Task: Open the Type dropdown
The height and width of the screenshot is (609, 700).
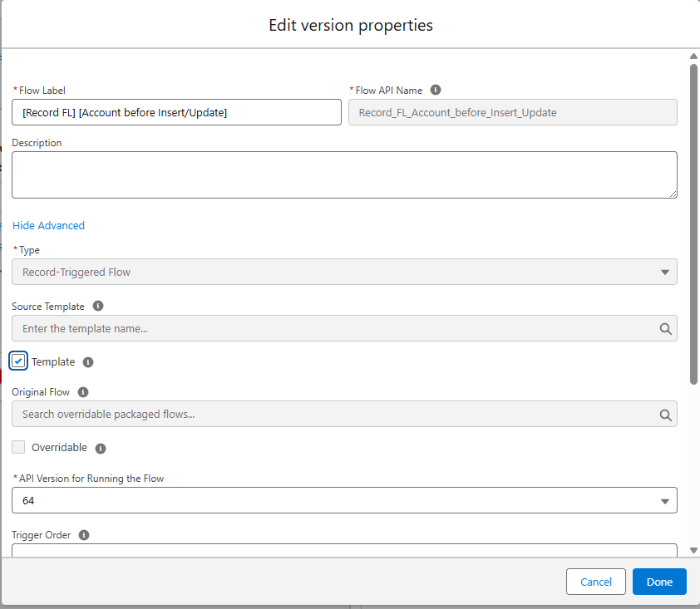Action: [344, 272]
